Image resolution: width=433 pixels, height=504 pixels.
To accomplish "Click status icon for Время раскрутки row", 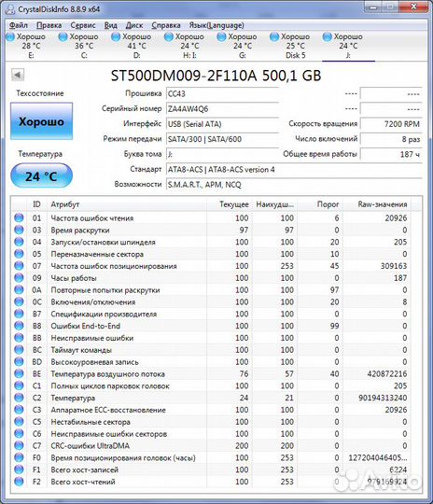I will 20,230.
